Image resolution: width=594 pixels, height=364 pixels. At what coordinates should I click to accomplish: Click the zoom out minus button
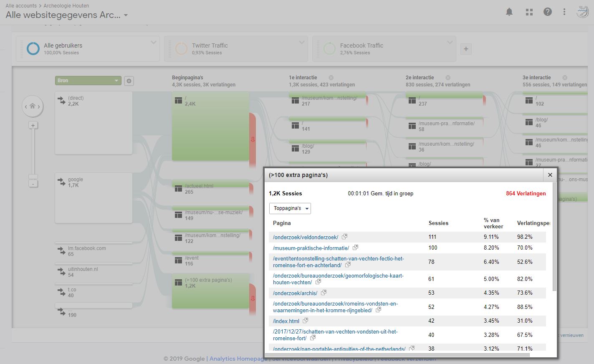click(33, 184)
